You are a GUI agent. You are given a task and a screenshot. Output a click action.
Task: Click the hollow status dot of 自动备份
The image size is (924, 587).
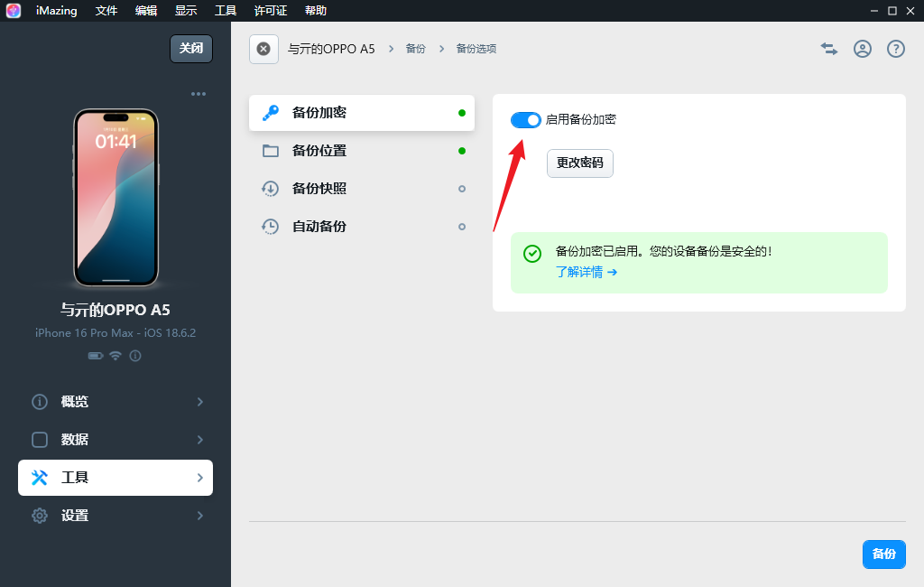462,227
